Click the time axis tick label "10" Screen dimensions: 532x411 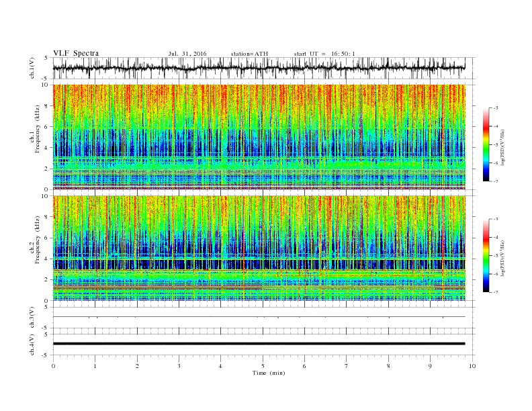click(472, 366)
